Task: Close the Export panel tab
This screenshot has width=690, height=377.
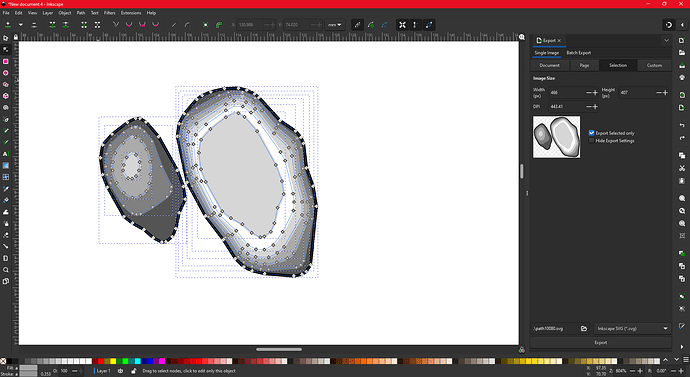Action: coord(559,40)
